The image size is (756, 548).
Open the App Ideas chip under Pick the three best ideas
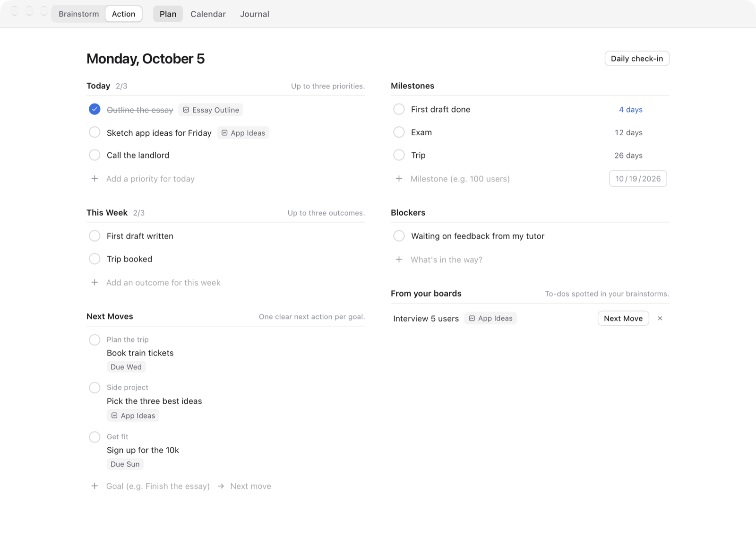(x=133, y=416)
